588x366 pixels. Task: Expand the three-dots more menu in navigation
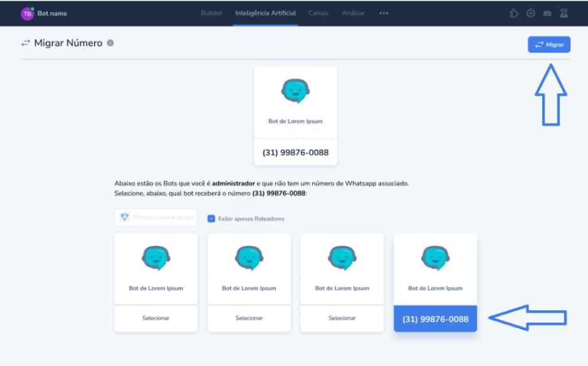tap(384, 13)
